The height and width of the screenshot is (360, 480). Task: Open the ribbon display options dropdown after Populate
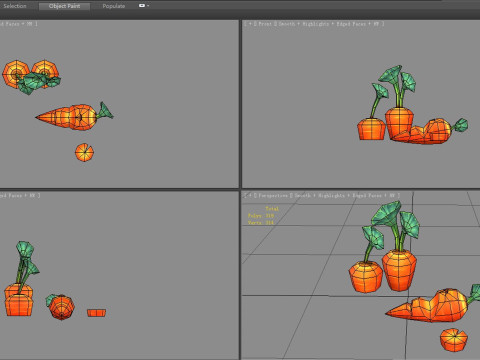(x=144, y=6)
